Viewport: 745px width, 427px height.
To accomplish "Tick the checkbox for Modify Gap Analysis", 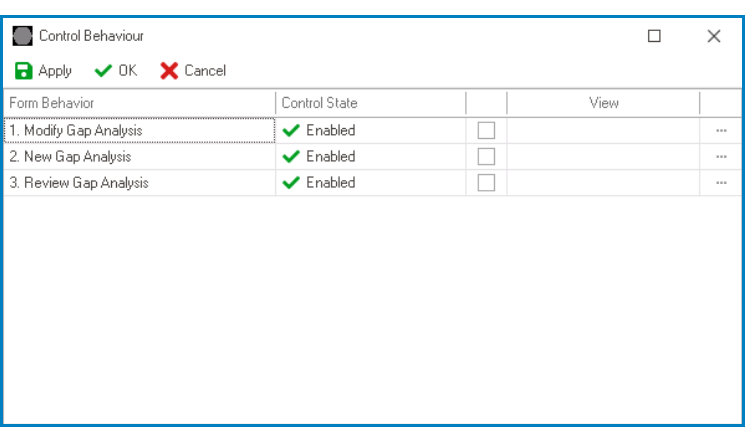I will pyautogui.click(x=486, y=131).
